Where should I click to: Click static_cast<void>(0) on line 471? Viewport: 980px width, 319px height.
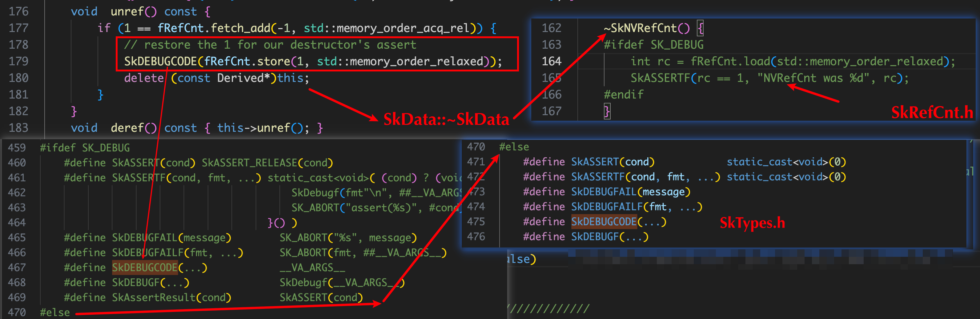pos(786,162)
